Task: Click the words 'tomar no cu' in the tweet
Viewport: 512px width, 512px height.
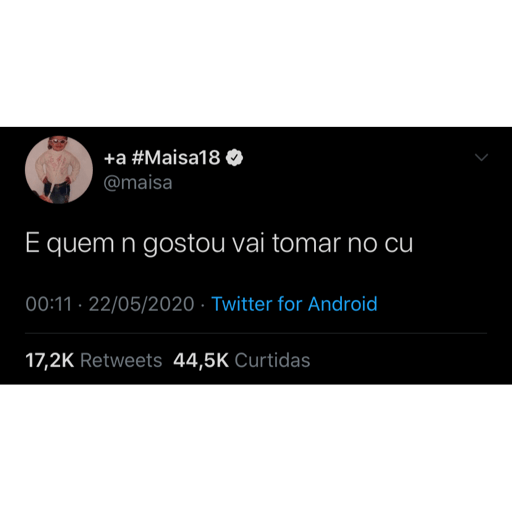Action: click(342, 244)
